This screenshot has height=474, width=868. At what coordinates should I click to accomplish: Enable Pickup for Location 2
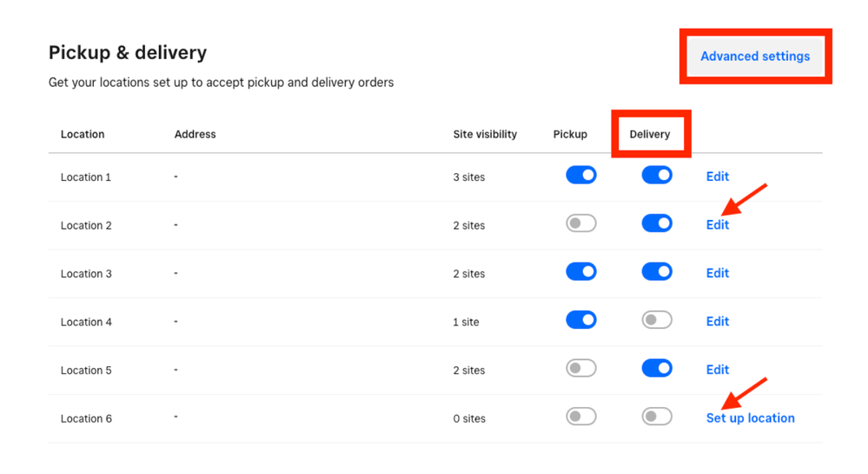tap(580, 224)
